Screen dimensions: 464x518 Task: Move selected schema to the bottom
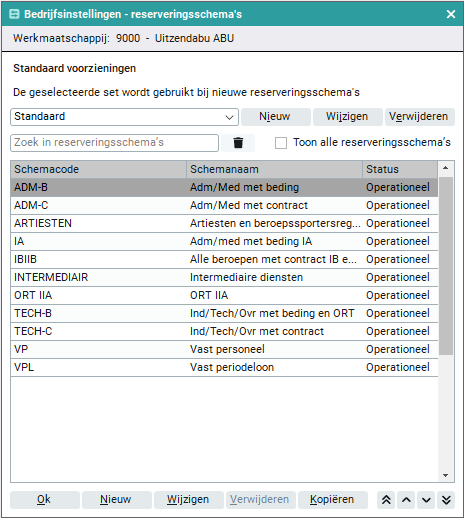point(446,500)
